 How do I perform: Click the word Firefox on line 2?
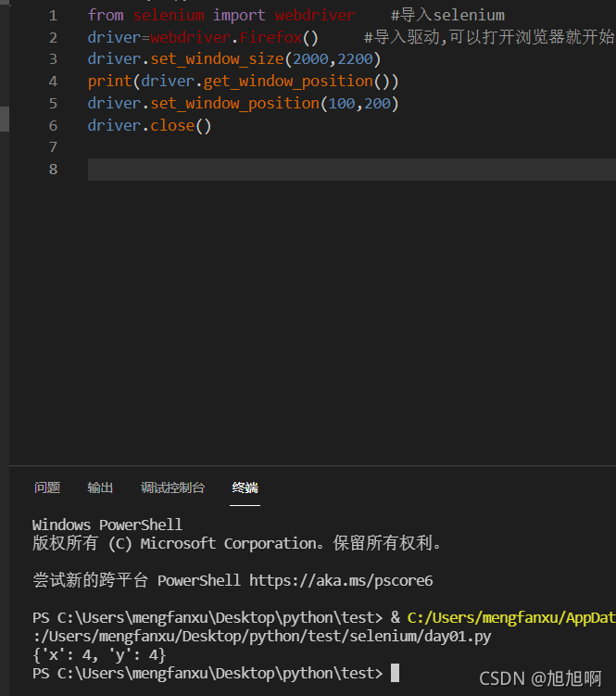coord(270,37)
